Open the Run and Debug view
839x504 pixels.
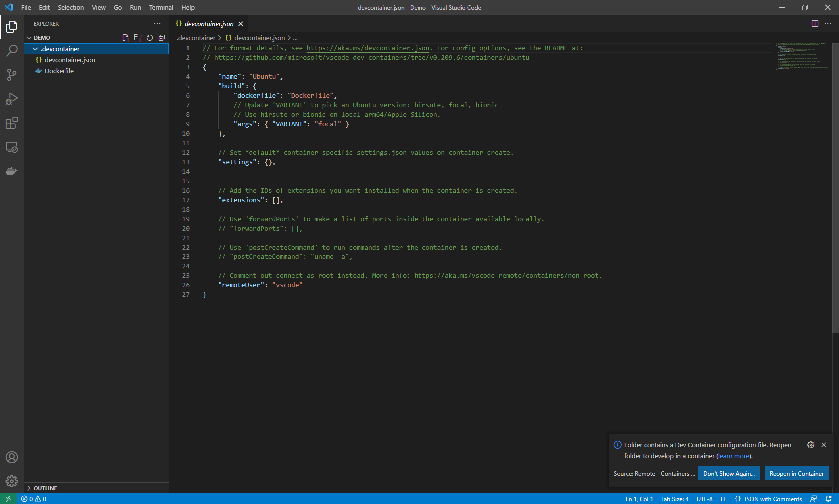[12, 99]
